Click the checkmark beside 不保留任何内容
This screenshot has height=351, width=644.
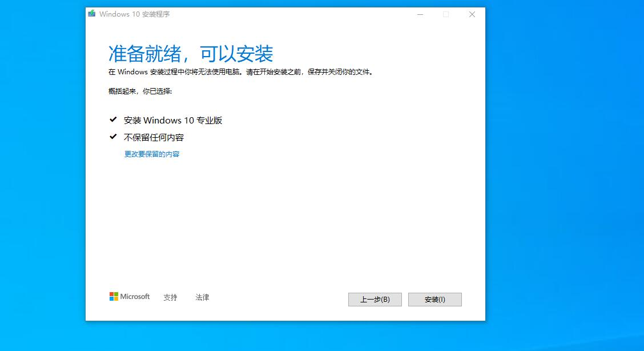click(x=112, y=137)
